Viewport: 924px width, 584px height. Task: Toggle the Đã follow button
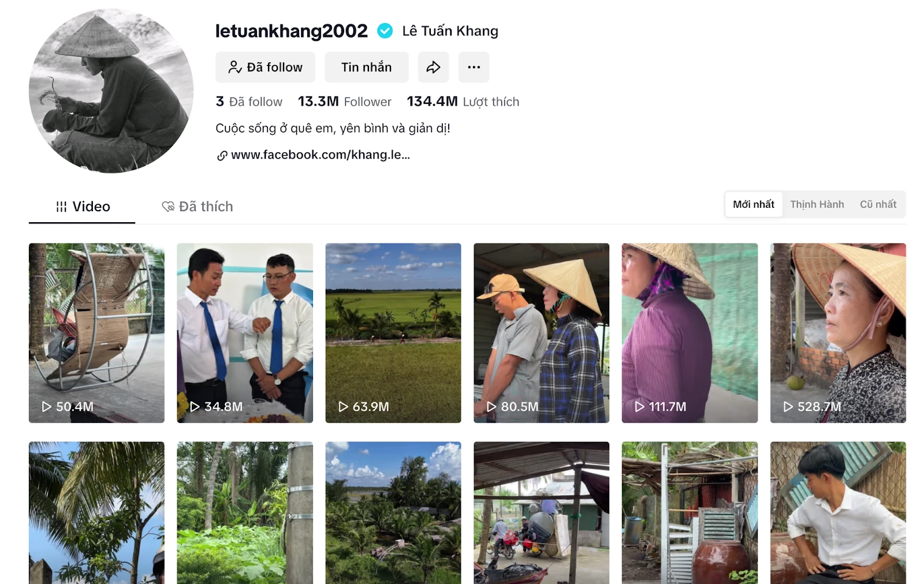click(x=266, y=68)
